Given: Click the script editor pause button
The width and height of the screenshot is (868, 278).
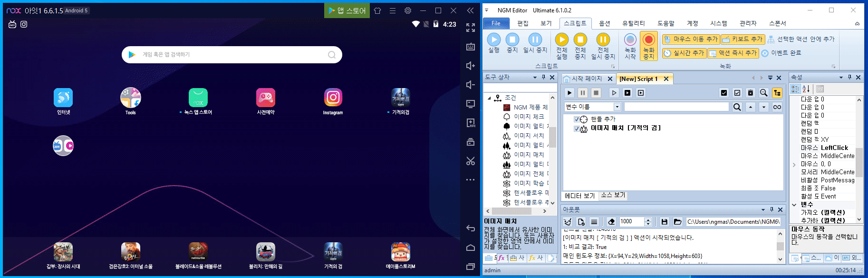Looking at the screenshot, I should (x=583, y=93).
